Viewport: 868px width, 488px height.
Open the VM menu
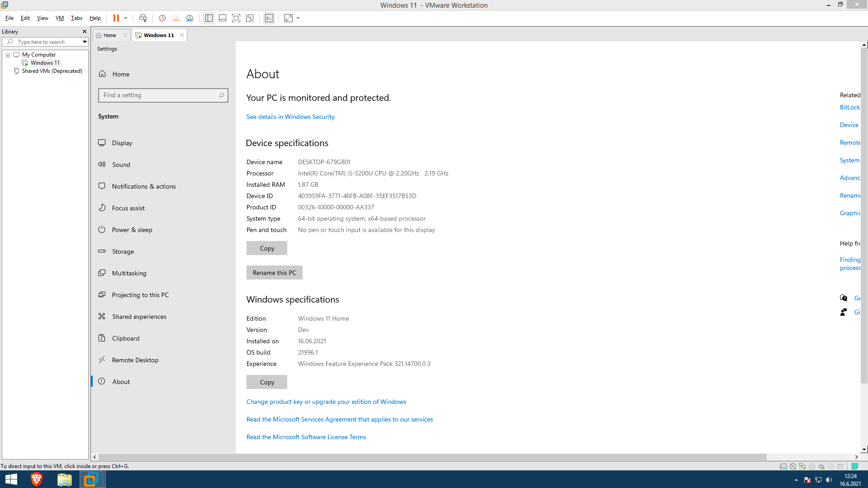[x=60, y=18]
